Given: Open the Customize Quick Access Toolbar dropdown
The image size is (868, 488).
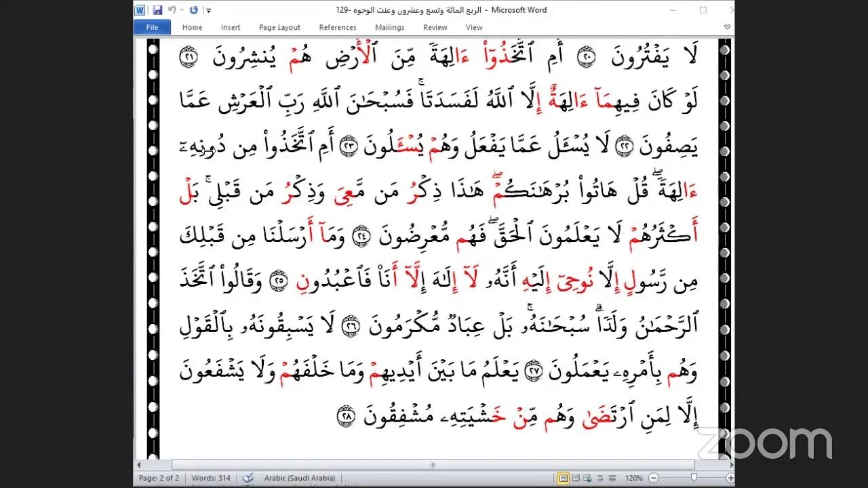Looking at the screenshot, I should [x=208, y=10].
